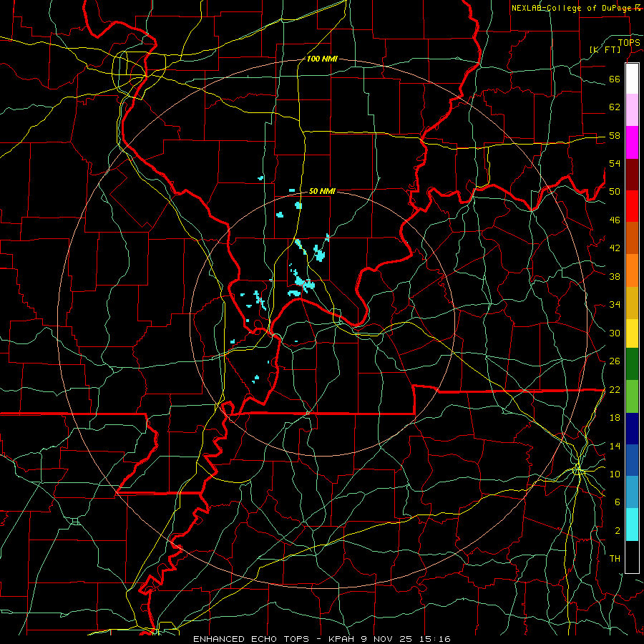Pick the maroon legend swatch between 54 and 50
Image resolution: width=644 pixels, height=644 pixels.
coord(632,175)
